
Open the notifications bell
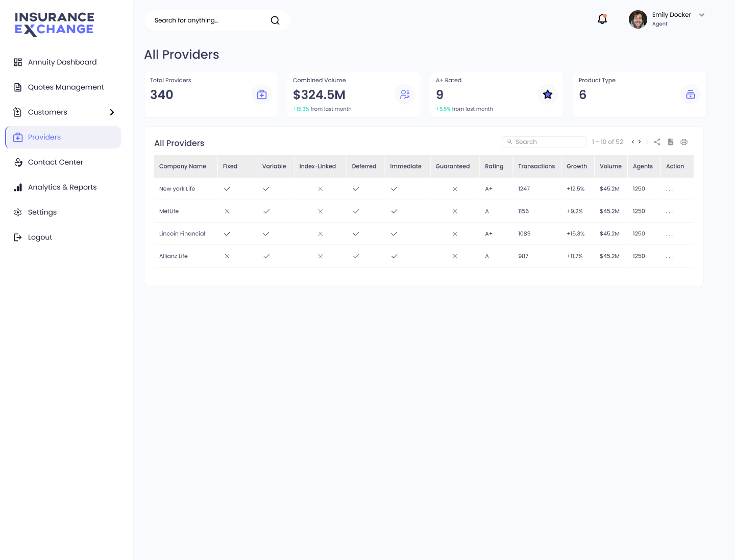point(602,19)
